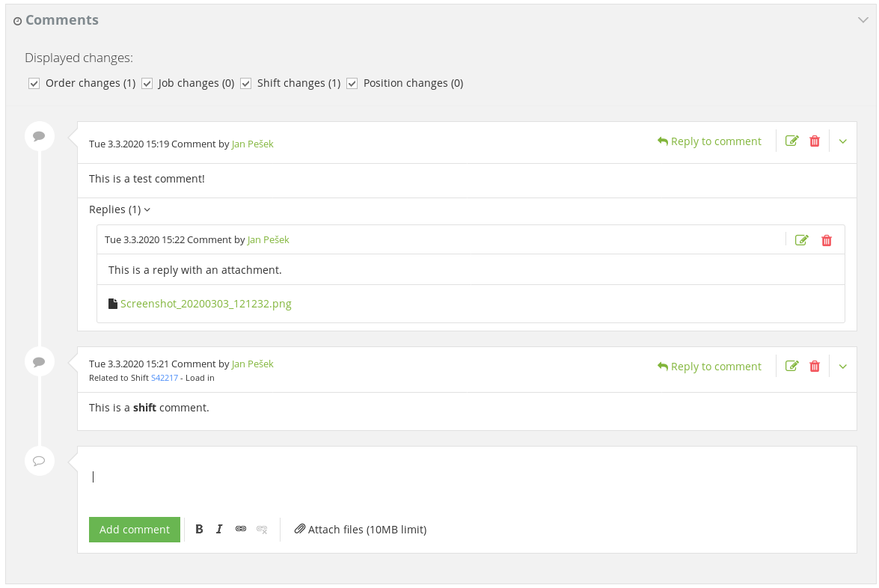The height and width of the screenshot is (588, 879).
Task: Delete the Tue 15:19 comment
Action: [815, 141]
